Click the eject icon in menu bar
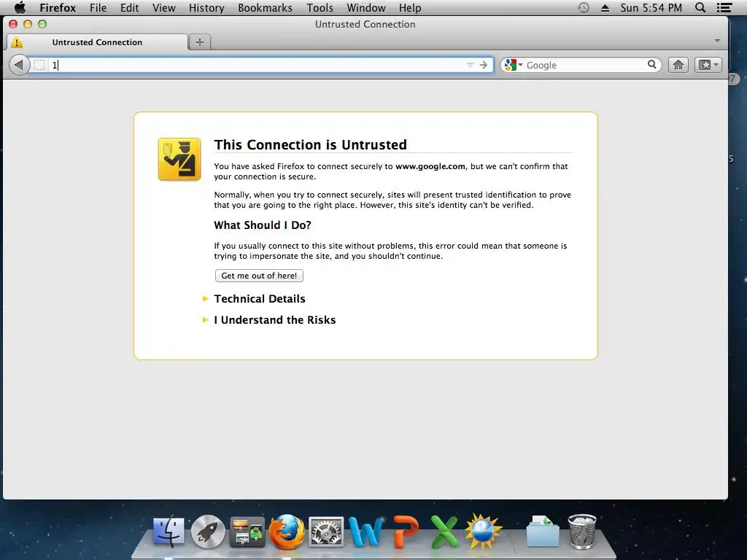Viewport: 747px width, 560px height. pyautogui.click(x=605, y=8)
